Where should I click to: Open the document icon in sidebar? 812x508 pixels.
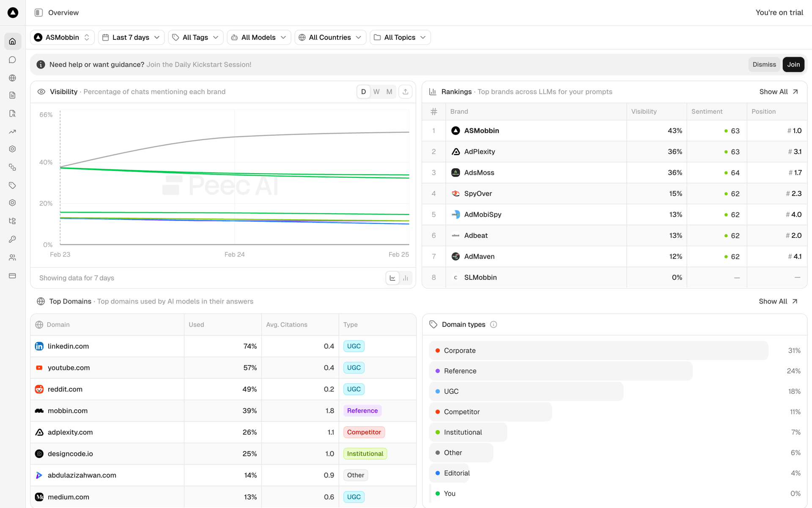(x=12, y=95)
